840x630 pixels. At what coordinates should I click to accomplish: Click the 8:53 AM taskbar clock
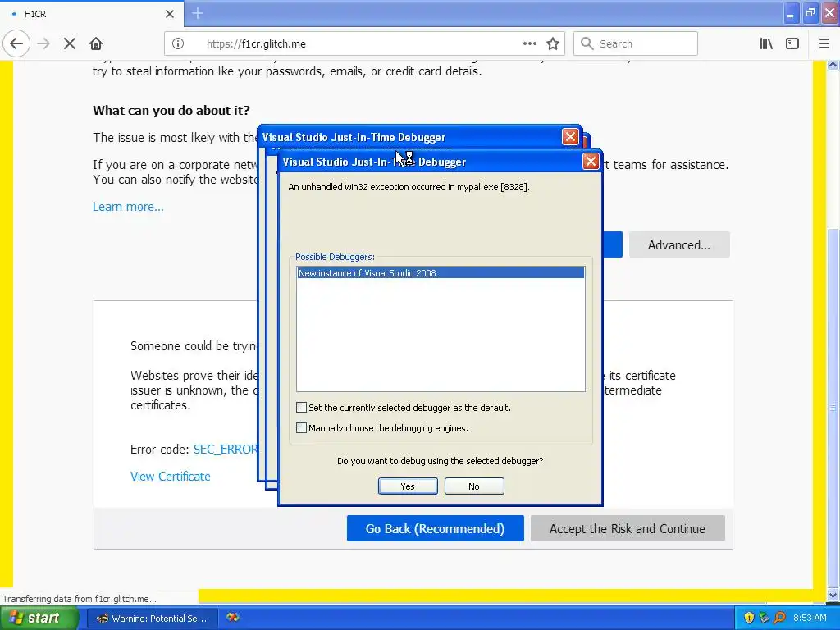810,619
